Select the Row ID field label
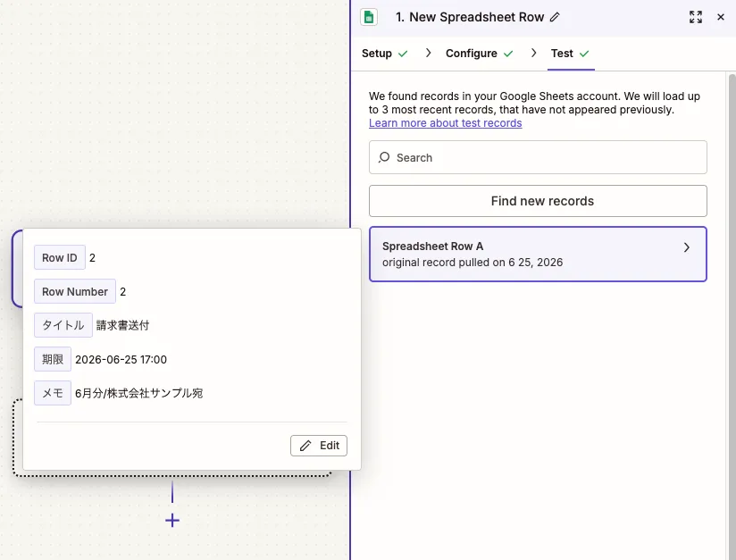Screen dimensions: 736x560 [60, 258]
